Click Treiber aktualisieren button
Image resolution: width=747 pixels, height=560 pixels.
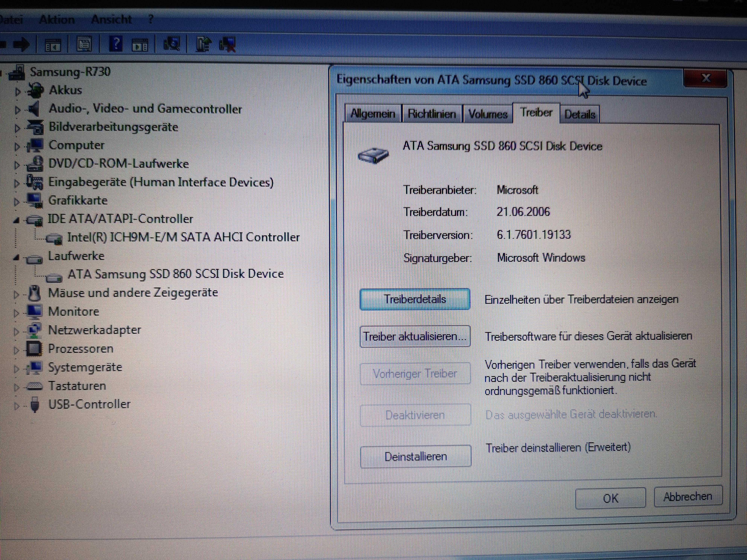point(415,336)
